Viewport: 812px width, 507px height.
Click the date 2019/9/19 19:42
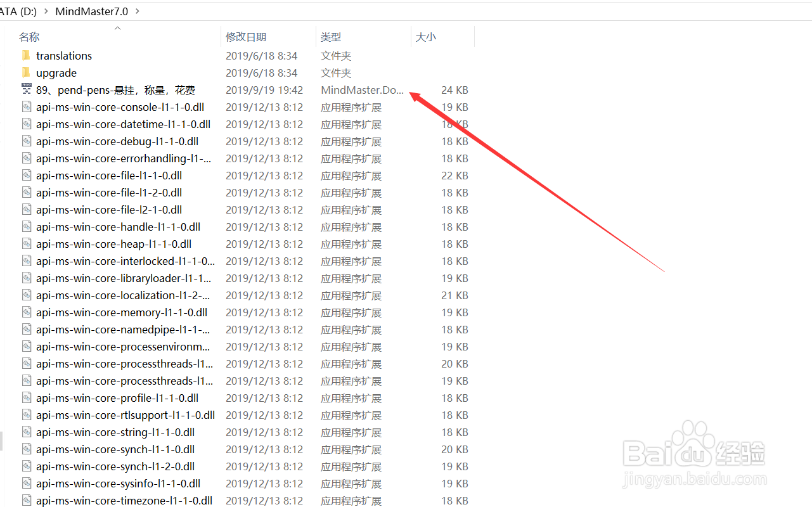tap(264, 90)
